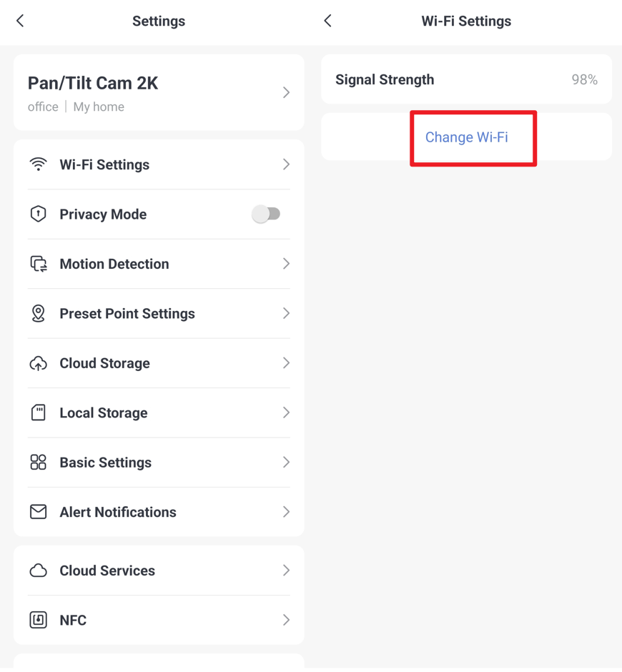Expand Pan/Tilt Cam 2K device details chevron
Screen dimensions: 622x672
coord(287,92)
